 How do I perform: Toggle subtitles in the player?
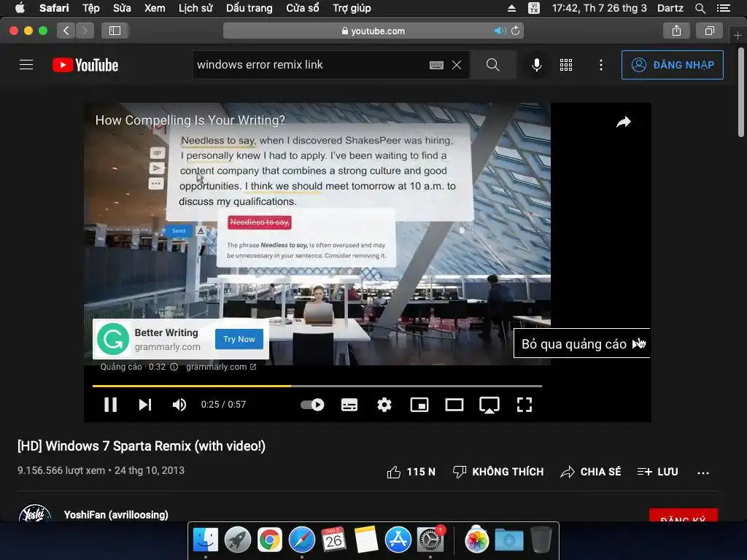[349, 405]
